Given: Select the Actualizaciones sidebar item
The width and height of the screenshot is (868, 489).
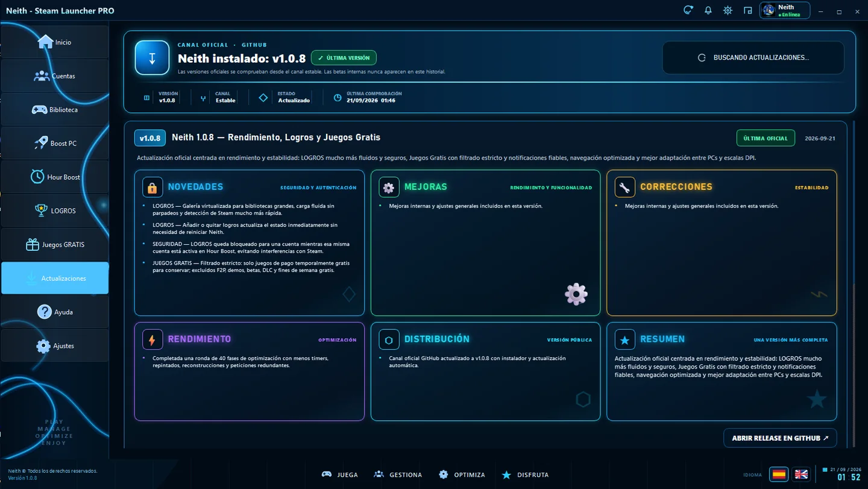Looking at the screenshot, I should pyautogui.click(x=55, y=278).
